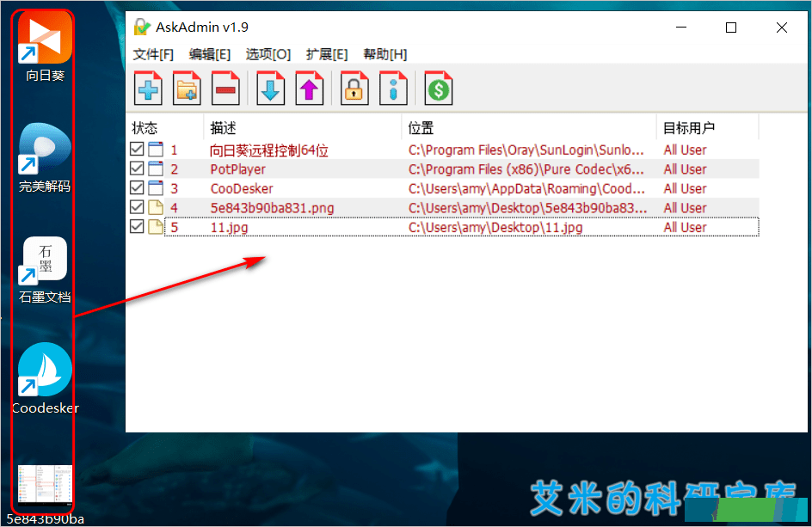
Task: Select the 向日葵 desktop shortcut
Action: (x=45, y=47)
